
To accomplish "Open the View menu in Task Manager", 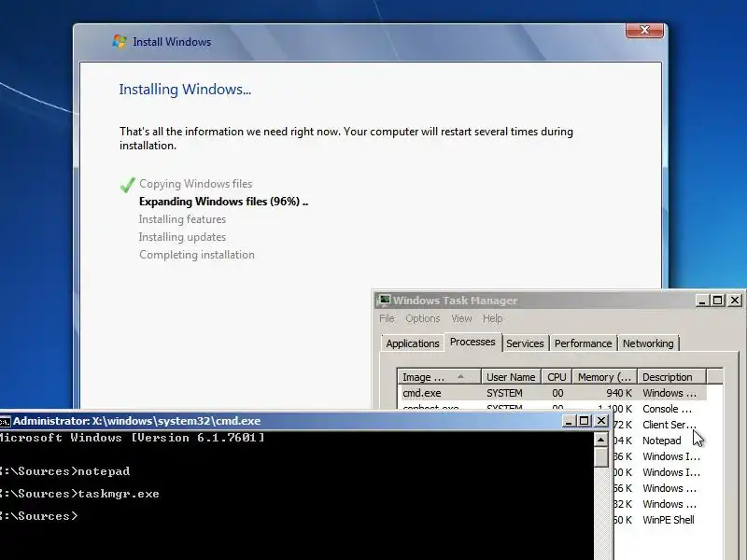I will tap(461, 318).
